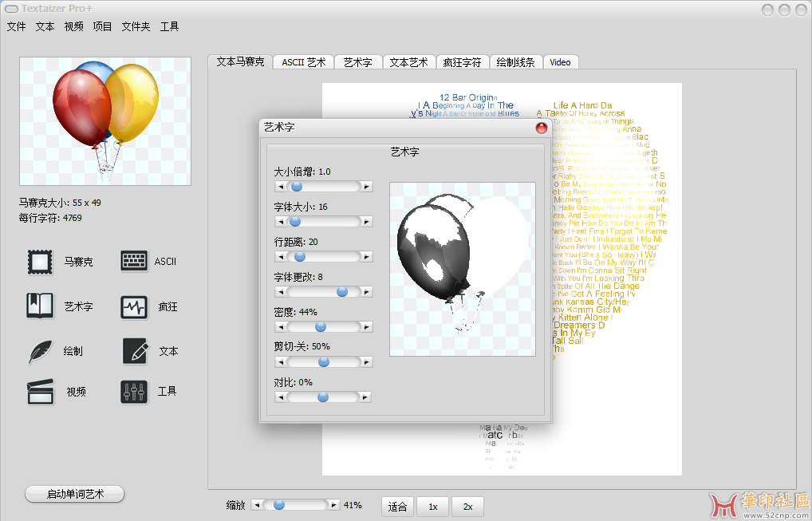Switch to the Video tab

560,62
